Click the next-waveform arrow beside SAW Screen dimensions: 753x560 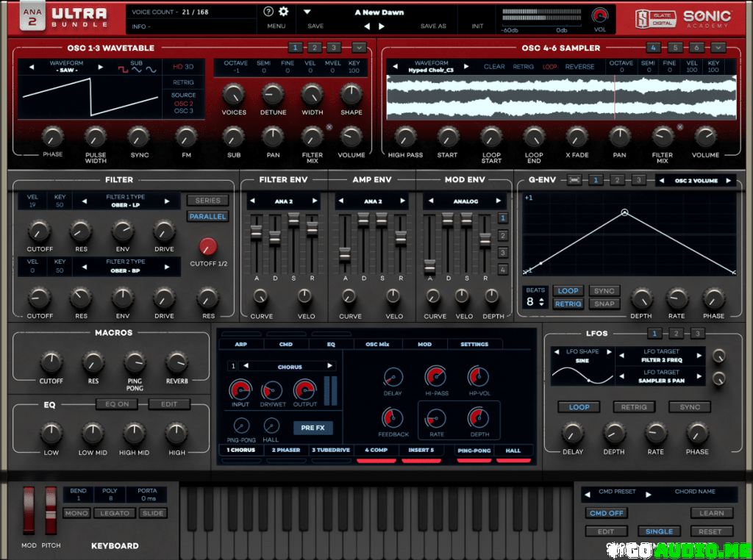(100, 68)
